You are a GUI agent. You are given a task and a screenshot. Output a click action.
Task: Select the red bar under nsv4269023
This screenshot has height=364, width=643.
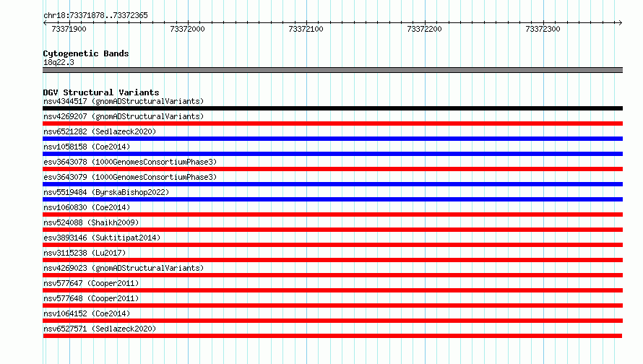point(332,275)
